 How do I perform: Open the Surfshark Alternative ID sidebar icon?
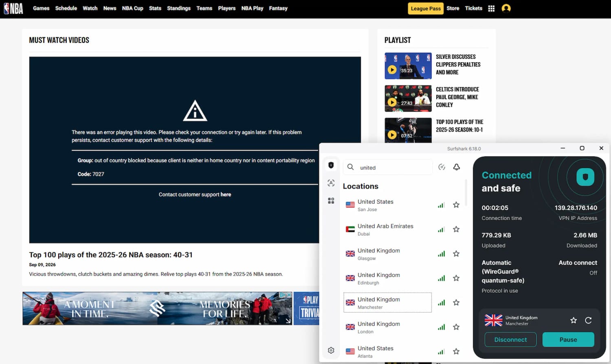pos(331,183)
